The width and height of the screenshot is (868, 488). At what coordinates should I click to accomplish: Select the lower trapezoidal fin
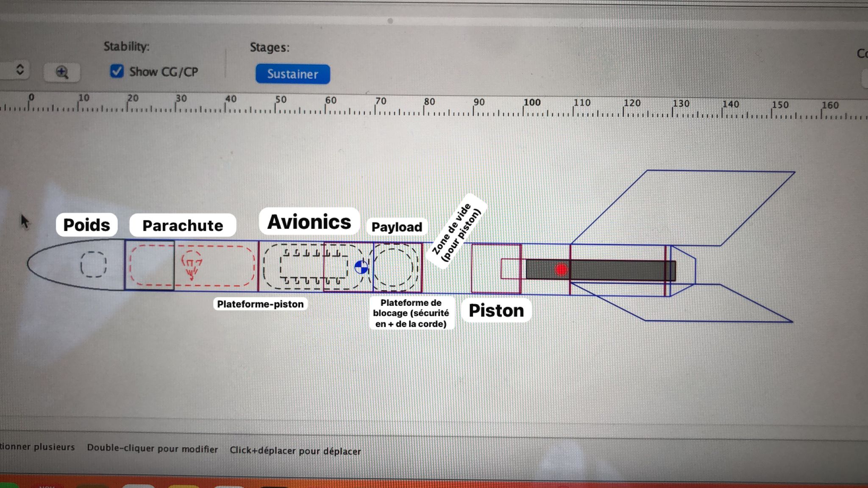682,302
